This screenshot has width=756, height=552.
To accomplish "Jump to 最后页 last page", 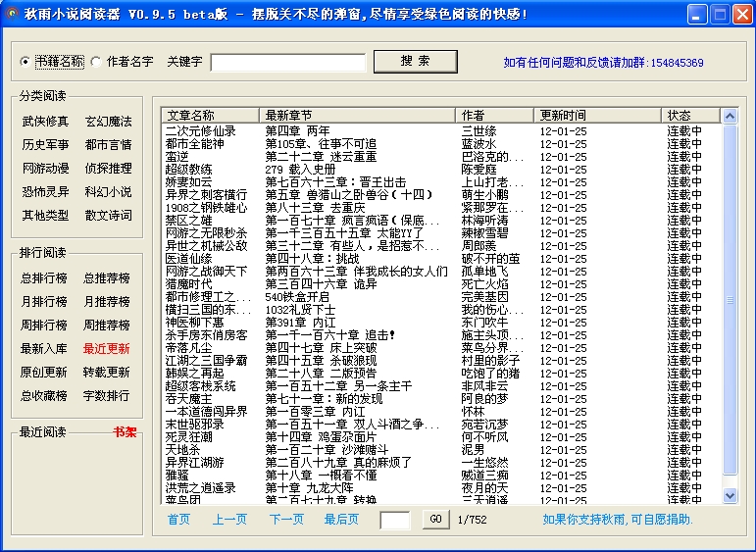I will 341,520.
